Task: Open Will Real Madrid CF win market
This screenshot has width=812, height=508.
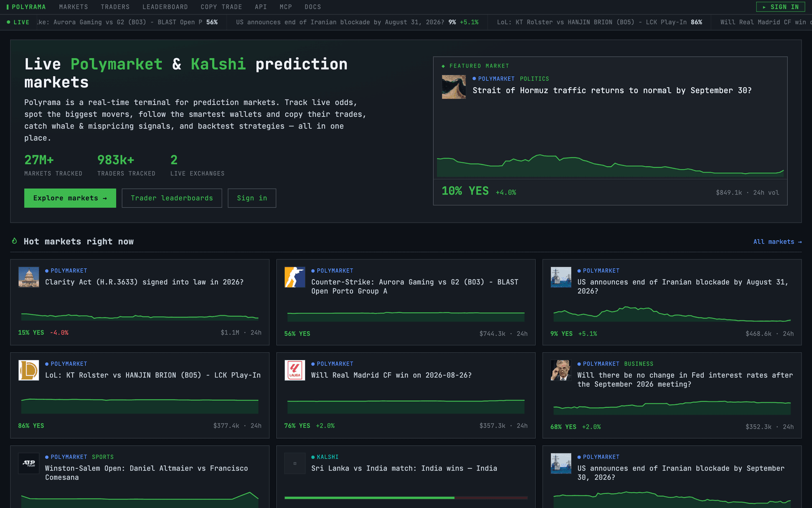Action: click(391, 375)
